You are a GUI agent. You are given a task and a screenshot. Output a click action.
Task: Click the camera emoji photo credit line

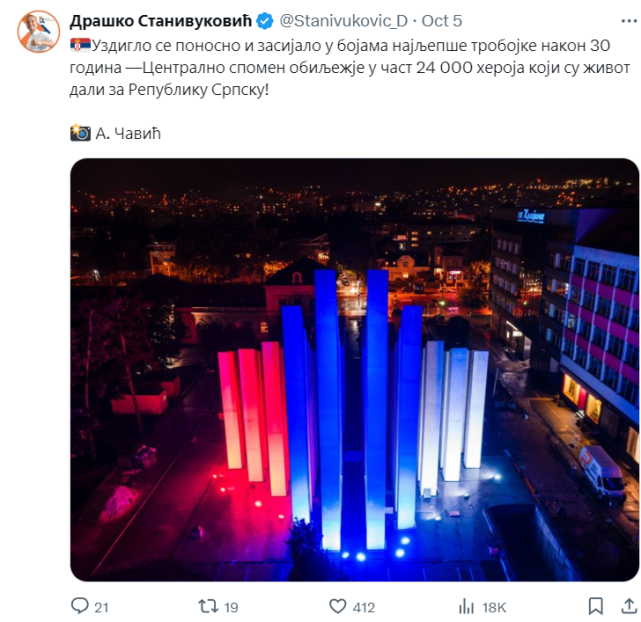point(116,133)
